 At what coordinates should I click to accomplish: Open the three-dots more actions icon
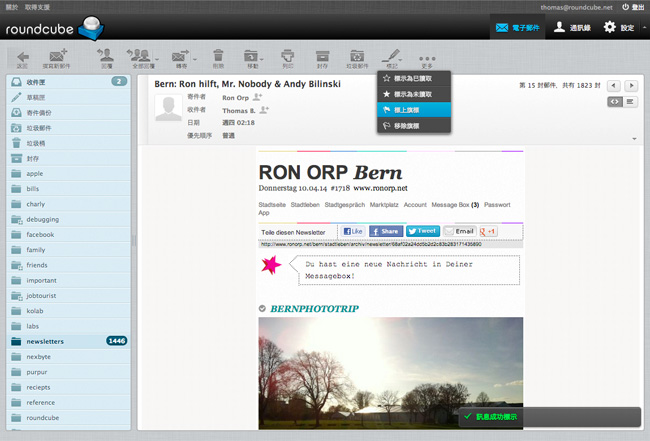[x=427, y=59]
